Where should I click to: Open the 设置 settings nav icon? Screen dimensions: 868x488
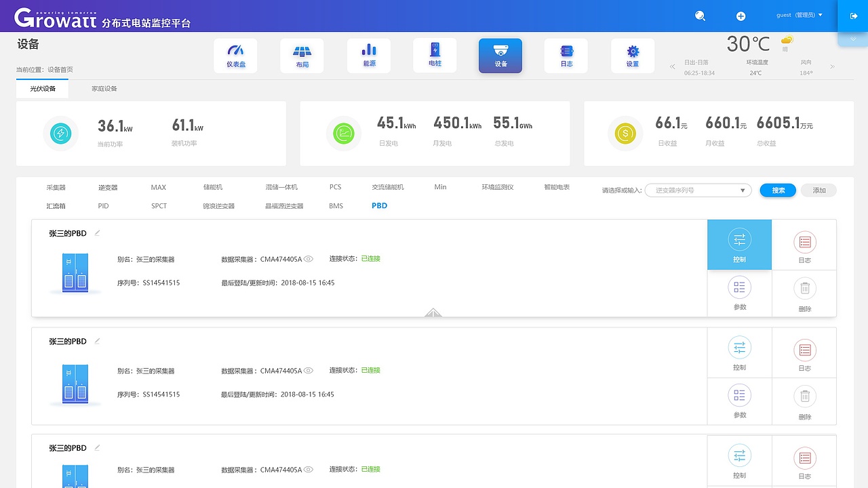[x=633, y=56]
